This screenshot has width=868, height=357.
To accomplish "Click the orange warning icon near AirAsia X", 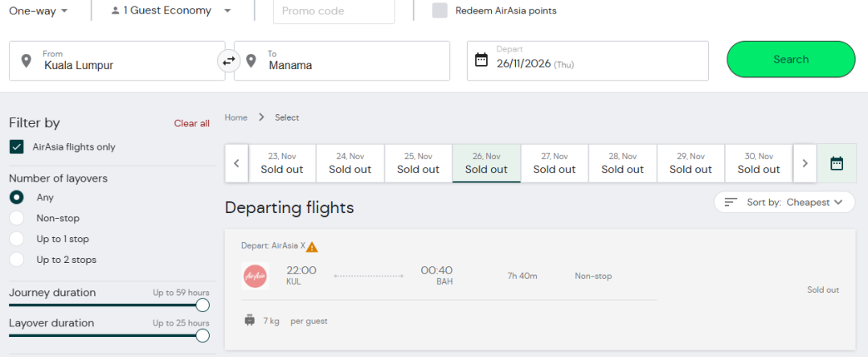I will (312, 247).
